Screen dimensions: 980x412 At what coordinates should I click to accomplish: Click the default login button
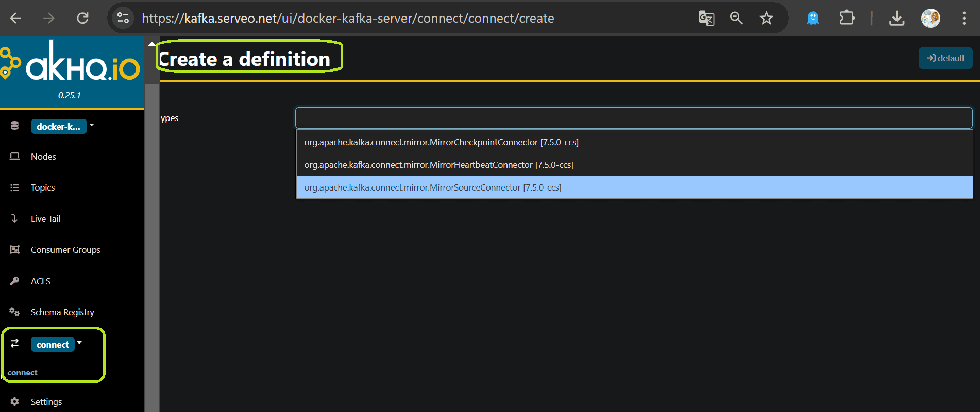[945, 58]
